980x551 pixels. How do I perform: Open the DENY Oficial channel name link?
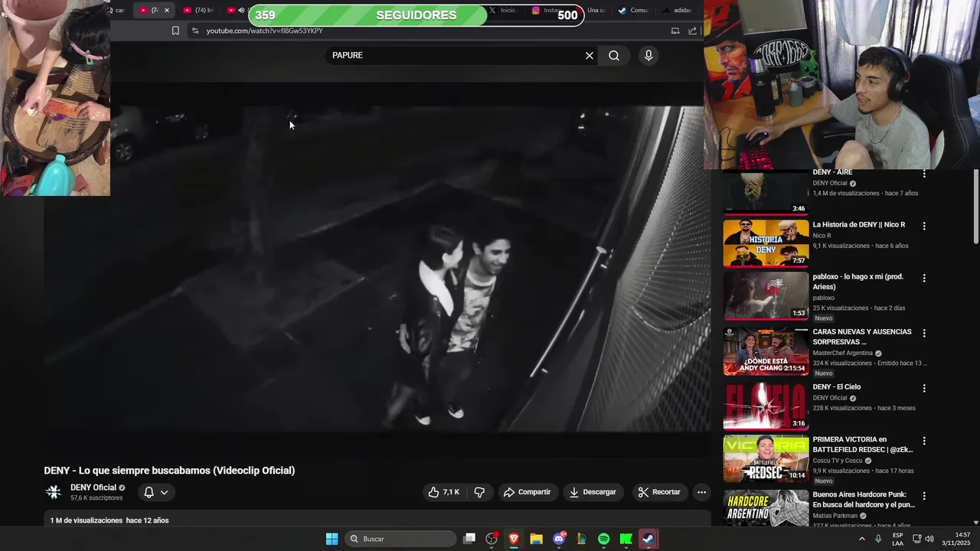[x=93, y=487]
